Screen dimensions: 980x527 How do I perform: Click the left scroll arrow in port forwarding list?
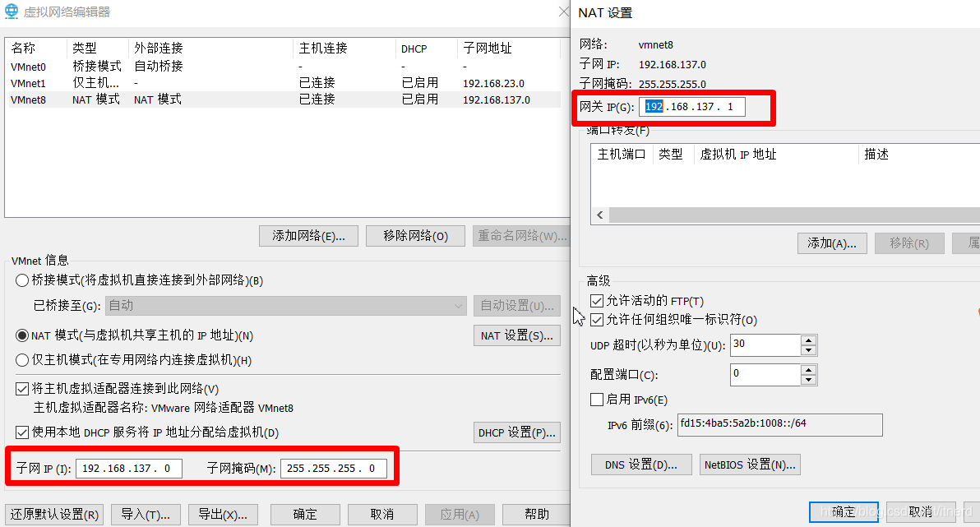click(600, 215)
